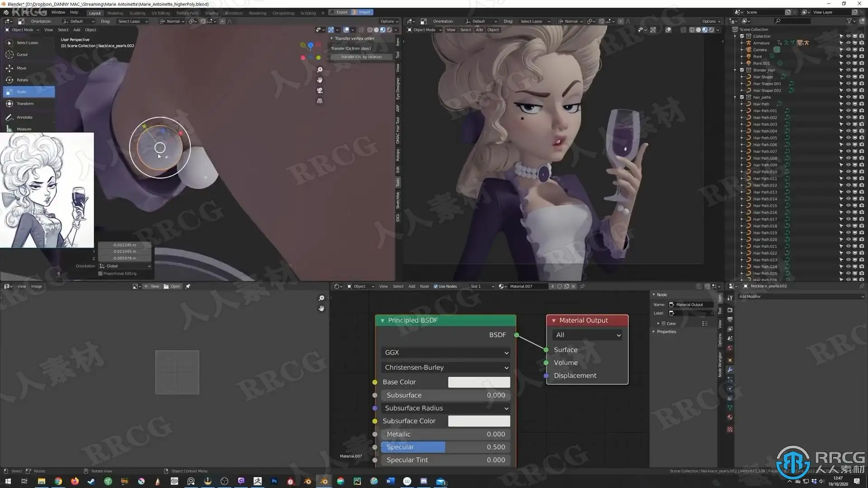This screenshot has height=488, width=868.
Task: Unlink Material.007 with the X icon
Action: [x=573, y=286]
